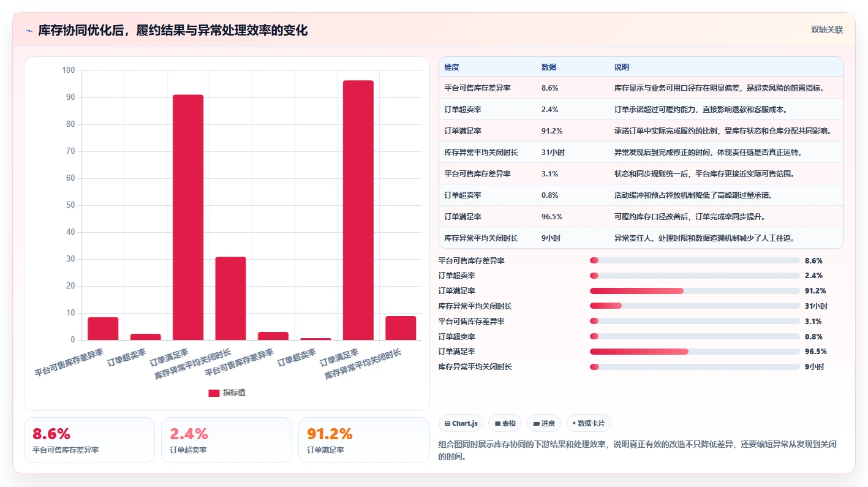868x487 pixels.
Task: Click the icon inside the Chart.js chip
Action: coord(448,423)
